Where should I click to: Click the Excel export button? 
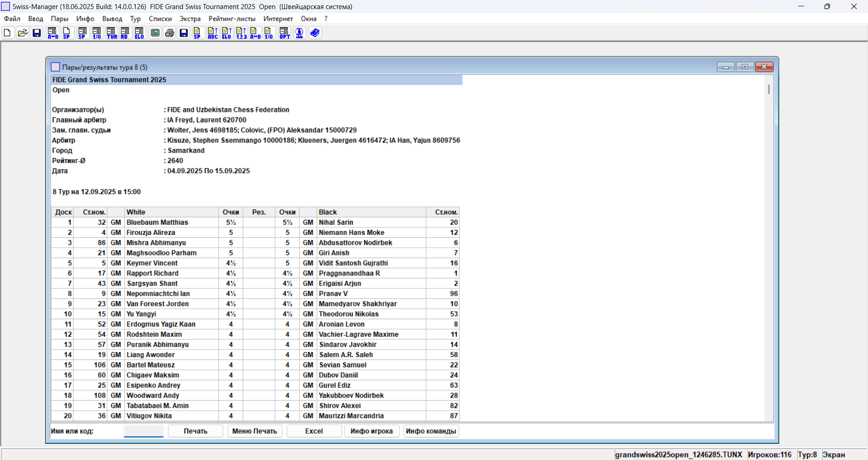(x=314, y=431)
